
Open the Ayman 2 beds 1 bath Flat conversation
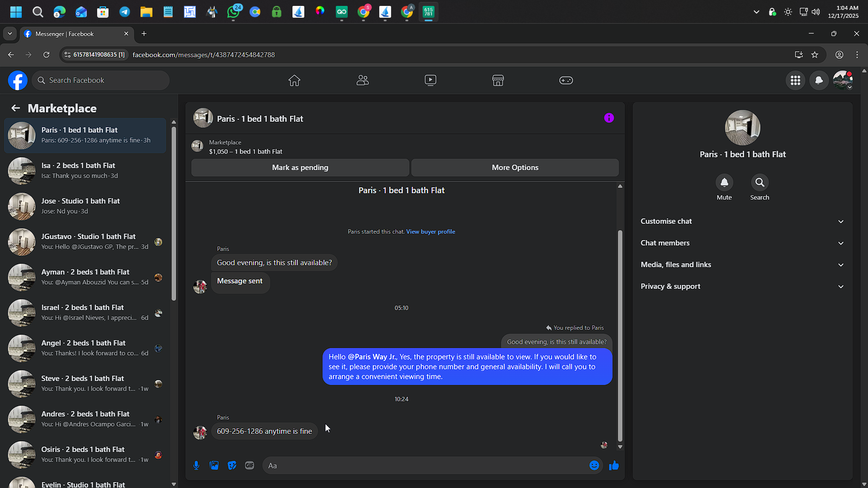pyautogui.click(x=85, y=277)
